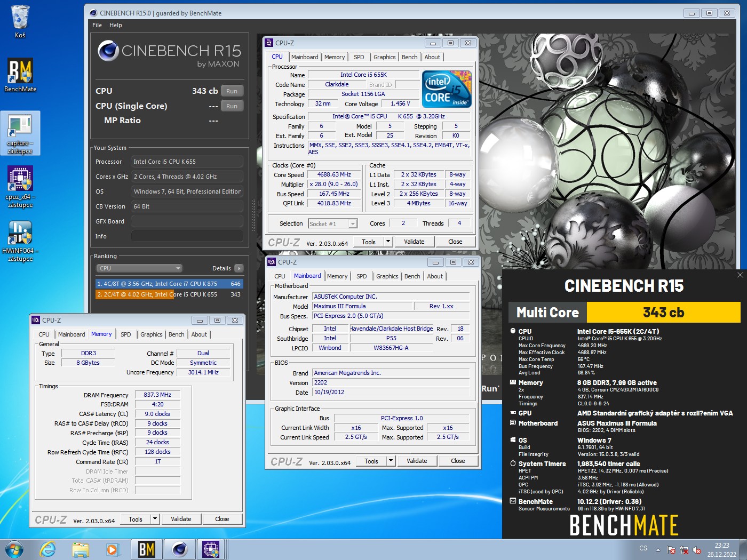
Task: Open File Explorer from the taskbar
Action: (81, 549)
